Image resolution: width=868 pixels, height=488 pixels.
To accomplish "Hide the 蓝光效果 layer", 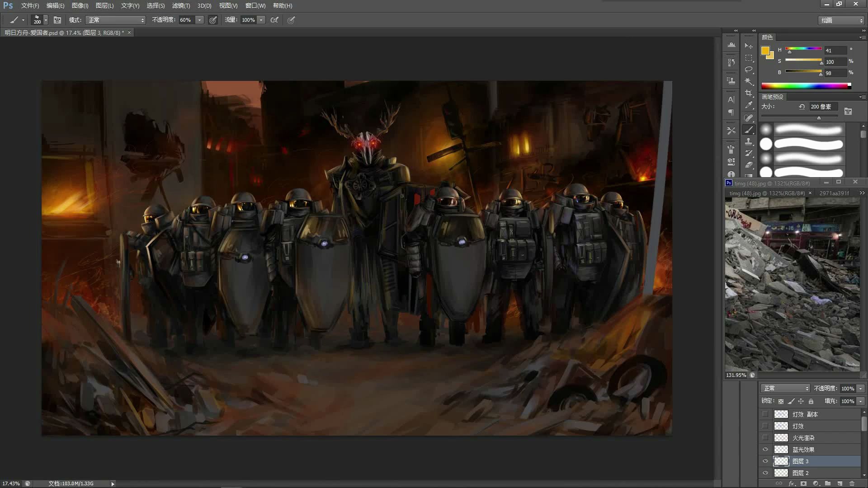I will (x=765, y=449).
